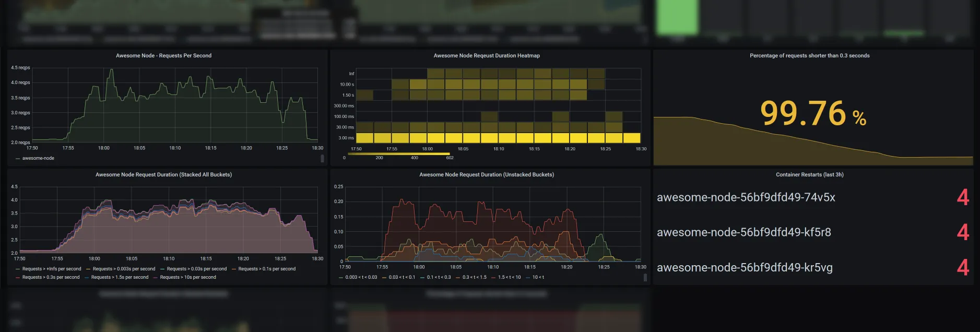Click the '300.00 ms' heatmap axis label
The width and height of the screenshot is (980, 332).
344,105
